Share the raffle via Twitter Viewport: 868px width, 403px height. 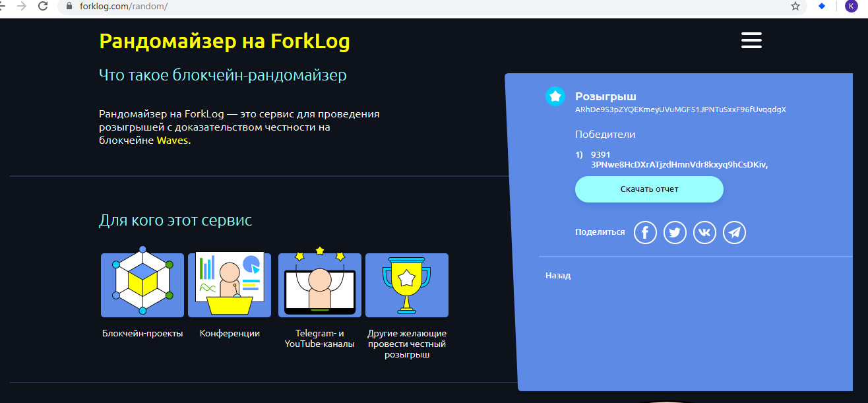coord(675,232)
